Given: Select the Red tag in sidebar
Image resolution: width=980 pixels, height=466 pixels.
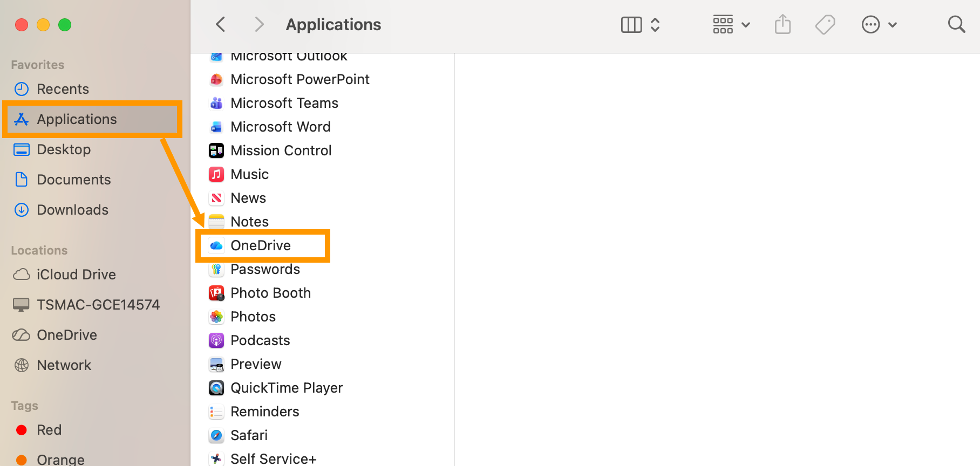Looking at the screenshot, I should [x=49, y=430].
